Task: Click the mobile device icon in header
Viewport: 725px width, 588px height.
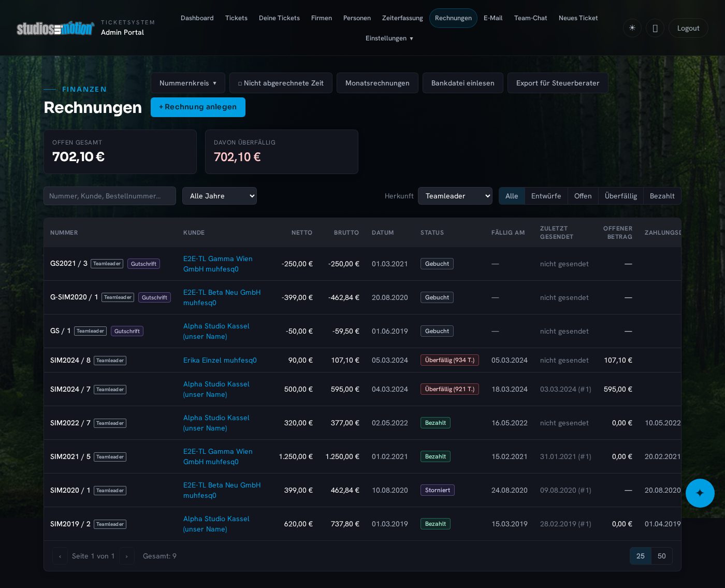Action: coord(655,28)
